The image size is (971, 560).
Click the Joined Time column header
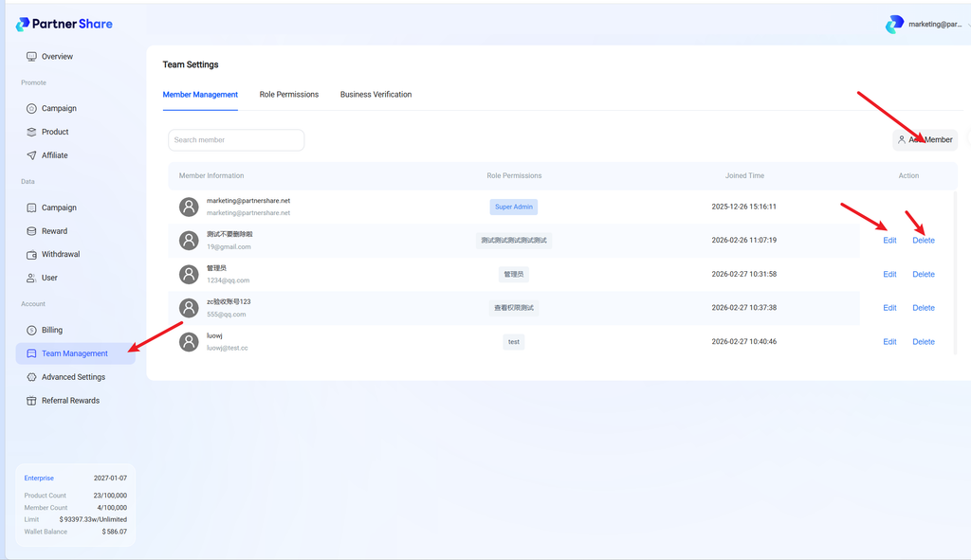coord(744,175)
